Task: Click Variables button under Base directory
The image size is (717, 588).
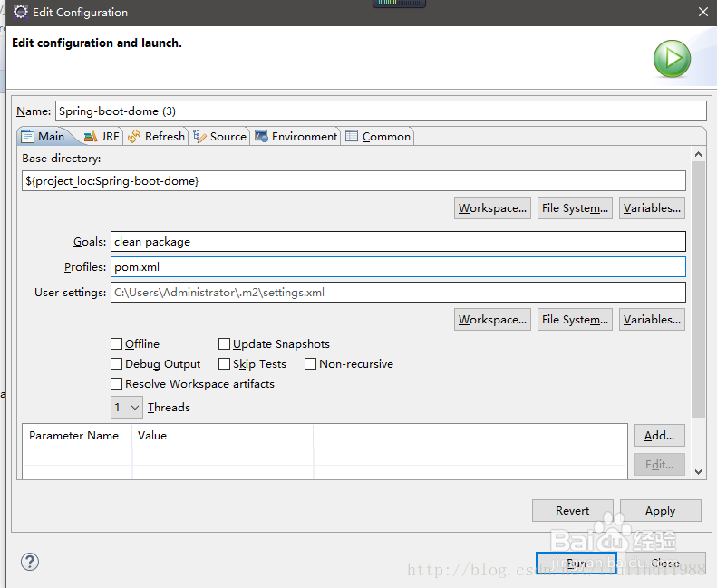Action: (652, 207)
